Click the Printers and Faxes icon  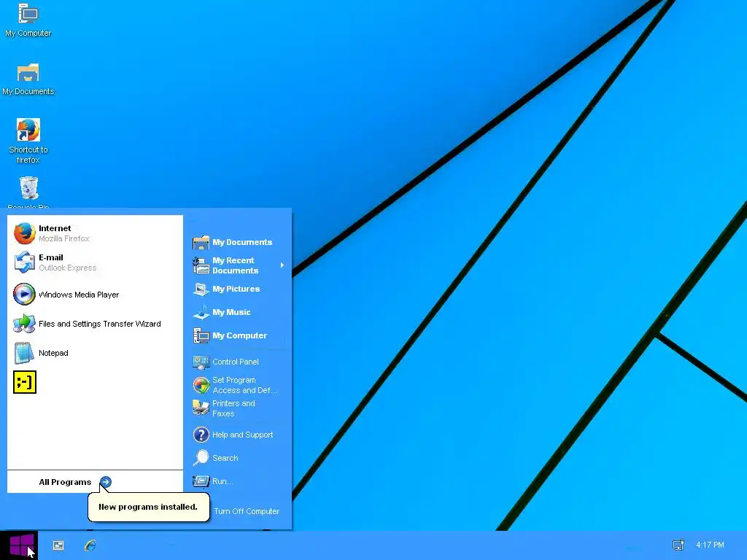pos(201,408)
